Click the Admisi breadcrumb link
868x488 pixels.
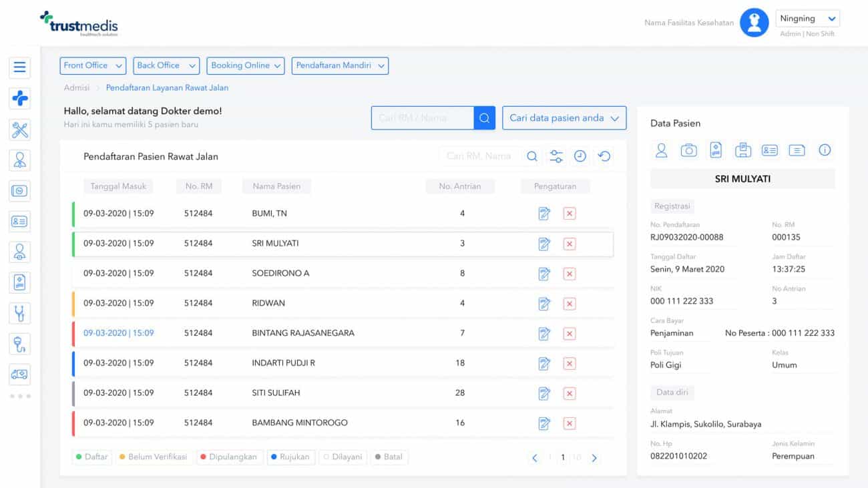point(77,87)
